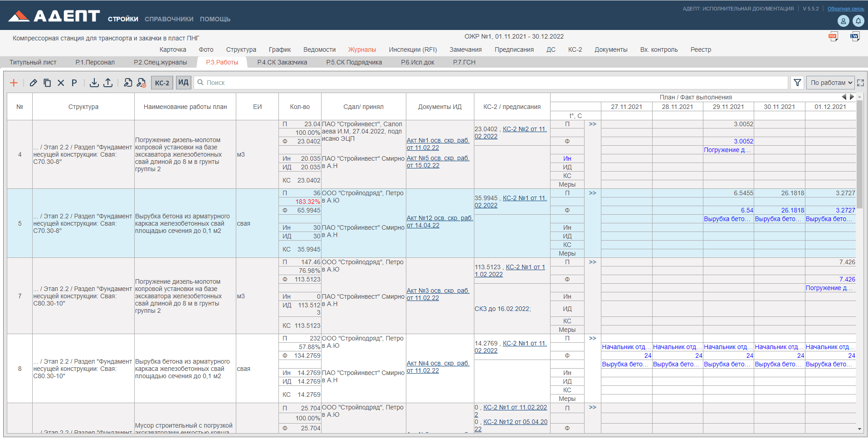Expand row 4 '>>' plan details
Image resolution: width=868 pixels, height=439 pixels.
pos(592,124)
